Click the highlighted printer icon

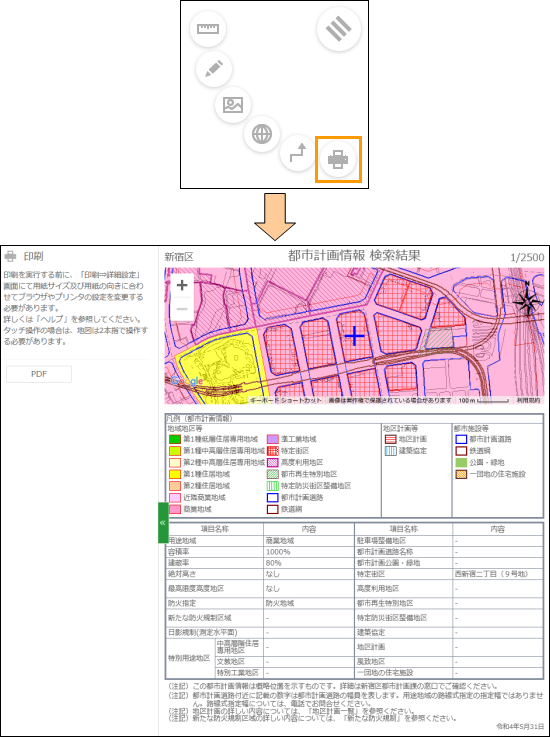tap(338, 159)
